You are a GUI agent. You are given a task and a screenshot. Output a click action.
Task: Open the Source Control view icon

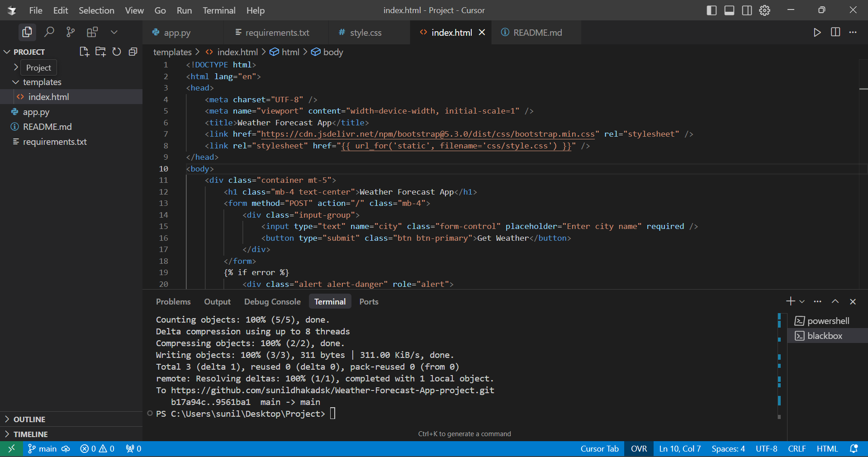click(71, 32)
